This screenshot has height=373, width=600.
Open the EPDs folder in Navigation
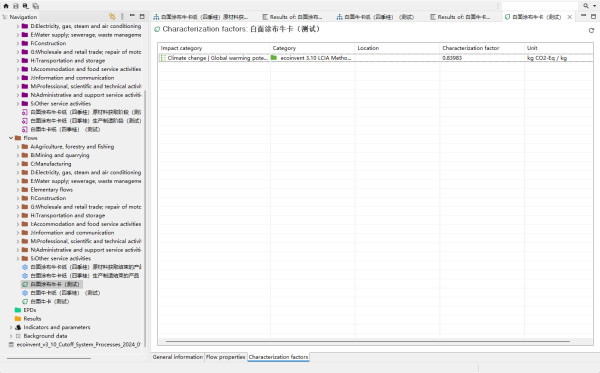(30, 310)
